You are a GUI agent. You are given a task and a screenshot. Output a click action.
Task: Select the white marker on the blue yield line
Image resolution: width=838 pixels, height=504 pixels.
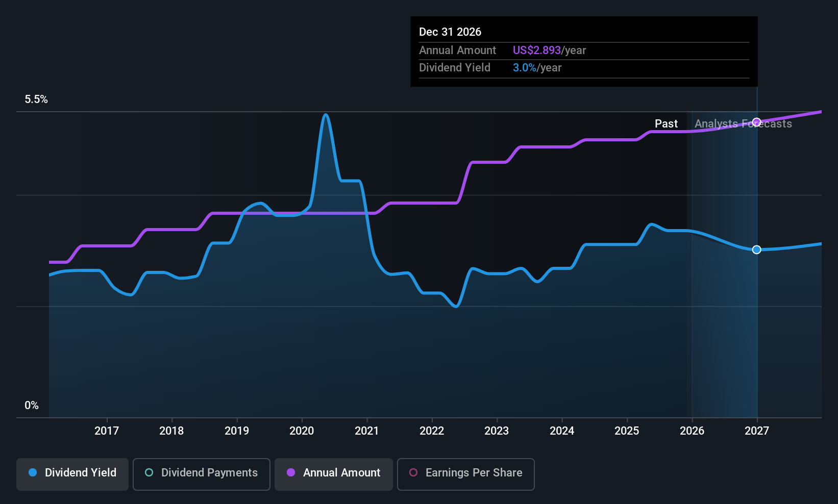tap(756, 249)
